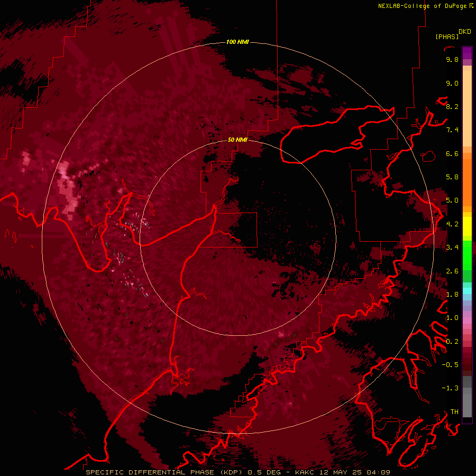Click the purple top segment of color bar
The height and width of the screenshot is (476, 476).
[x=467, y=53]
